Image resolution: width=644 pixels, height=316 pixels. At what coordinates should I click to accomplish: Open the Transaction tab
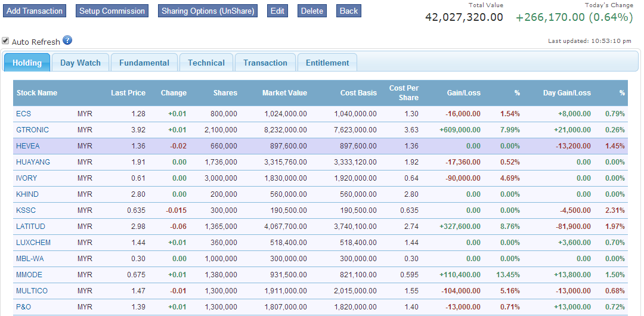[265, 63]
